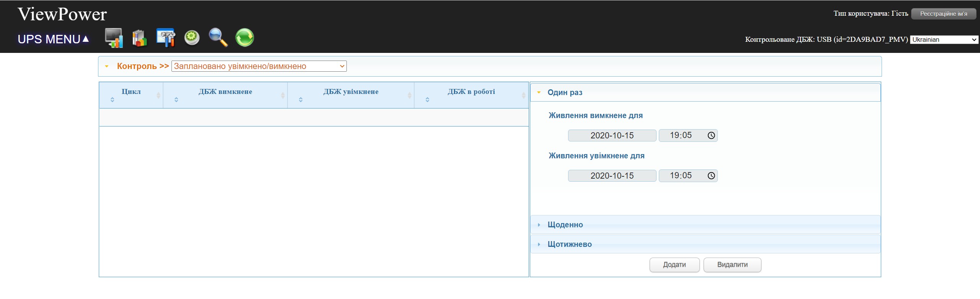
Task: Collapse the Один раз section
Action: click(x=565, y=92)
